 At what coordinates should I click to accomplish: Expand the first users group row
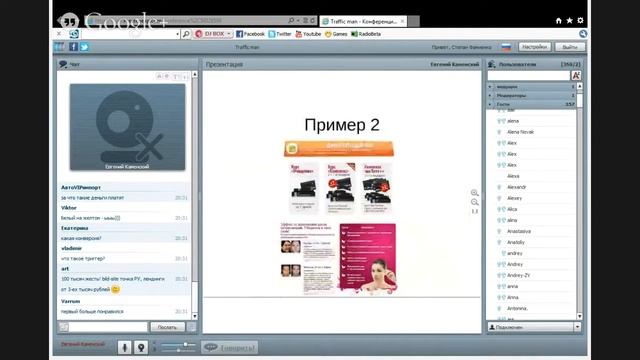coord(490,87)
